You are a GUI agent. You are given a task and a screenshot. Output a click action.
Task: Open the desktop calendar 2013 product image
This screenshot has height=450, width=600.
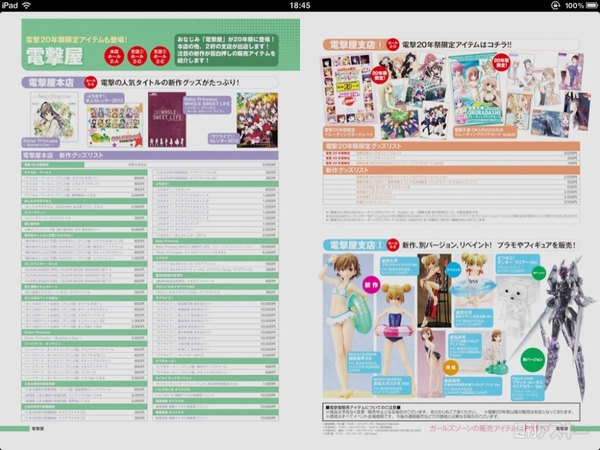coord(114,127)
